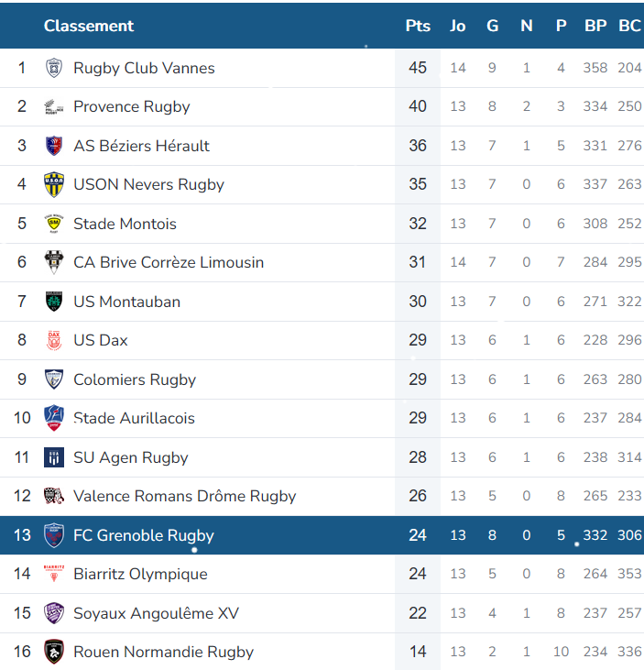Click the Jo column header
The height and width of the screenshot is (670, 644).
pos(458,26)
